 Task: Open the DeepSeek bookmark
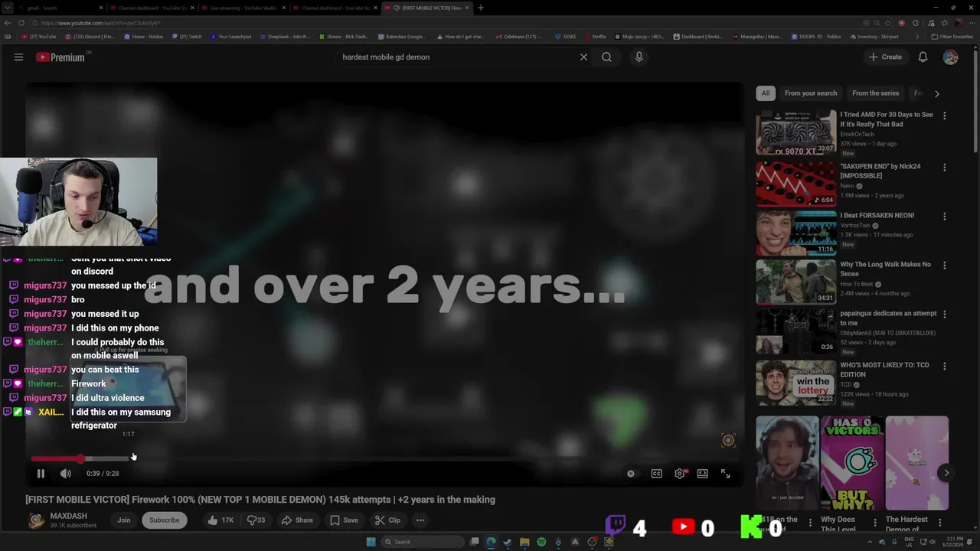284,36
